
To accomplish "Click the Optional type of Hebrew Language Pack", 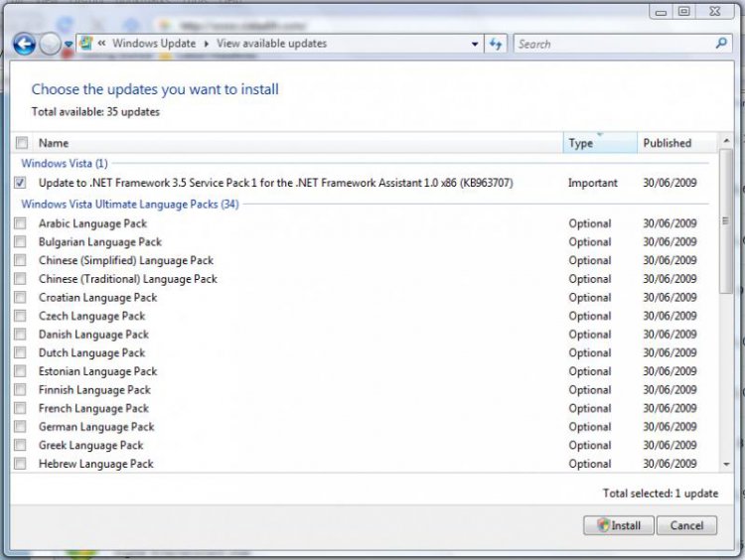I will tap(590, 464).
